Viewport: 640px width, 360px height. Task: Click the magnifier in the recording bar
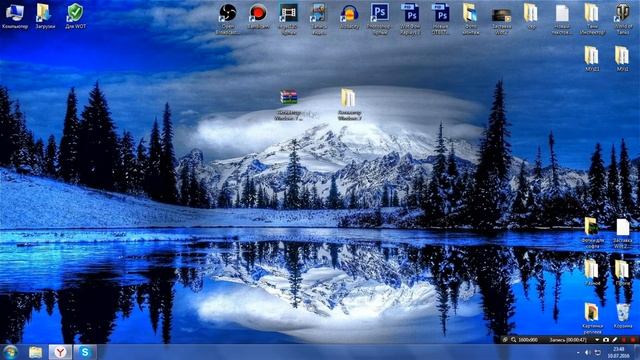coord(513,340)
